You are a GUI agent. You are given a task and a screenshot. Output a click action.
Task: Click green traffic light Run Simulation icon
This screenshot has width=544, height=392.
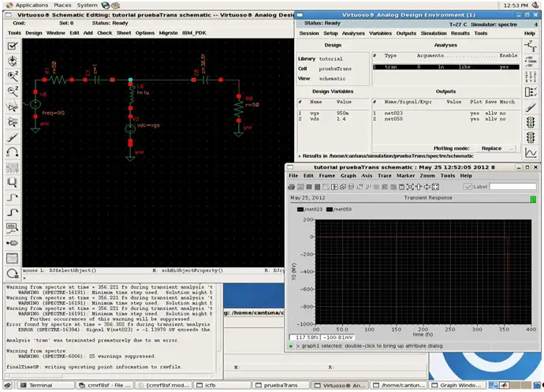click(x=531, y=122)
